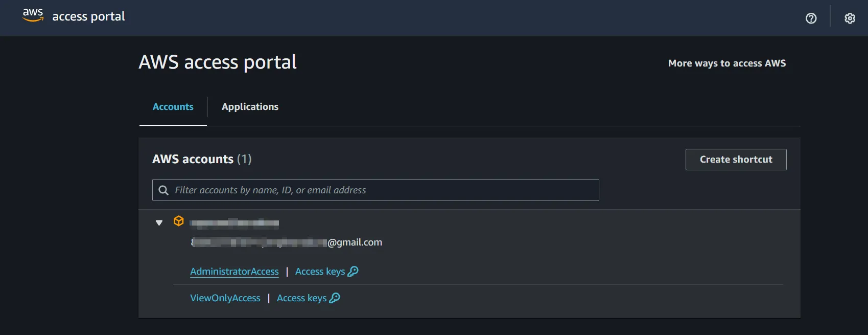Click the AWS logo in the header
868x335 pixels.
(33, 15)
